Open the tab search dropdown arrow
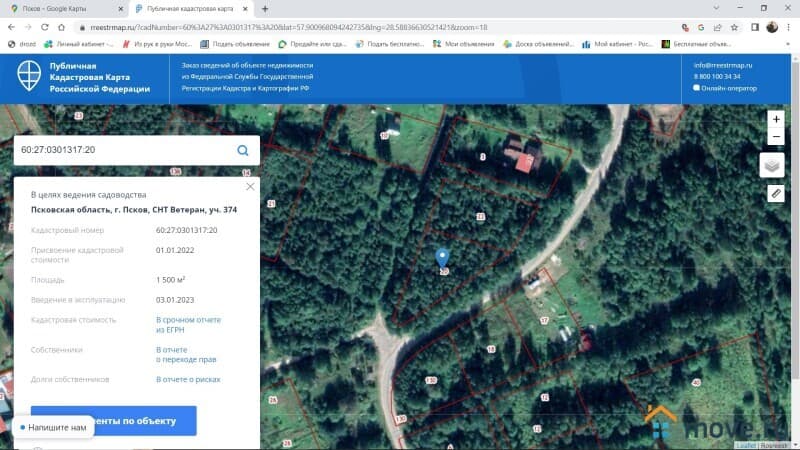The height and width of the screenshot is (450, 800). pos(716,8)
